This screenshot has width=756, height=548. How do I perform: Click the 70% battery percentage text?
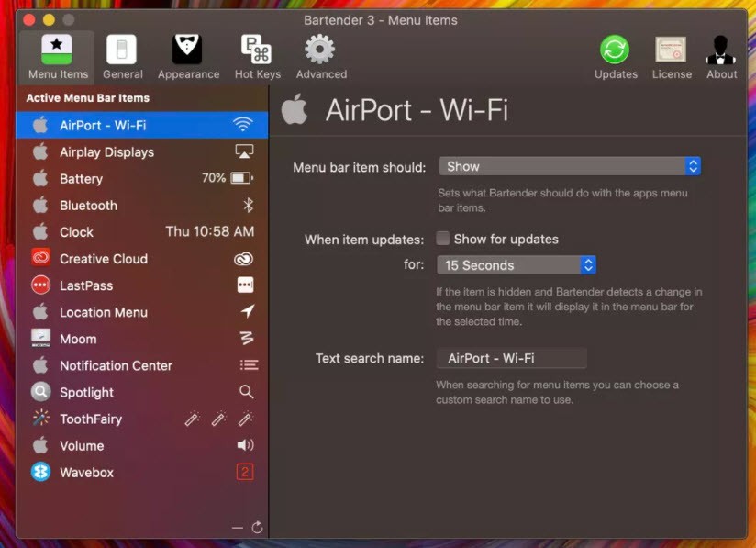point(214,178)
